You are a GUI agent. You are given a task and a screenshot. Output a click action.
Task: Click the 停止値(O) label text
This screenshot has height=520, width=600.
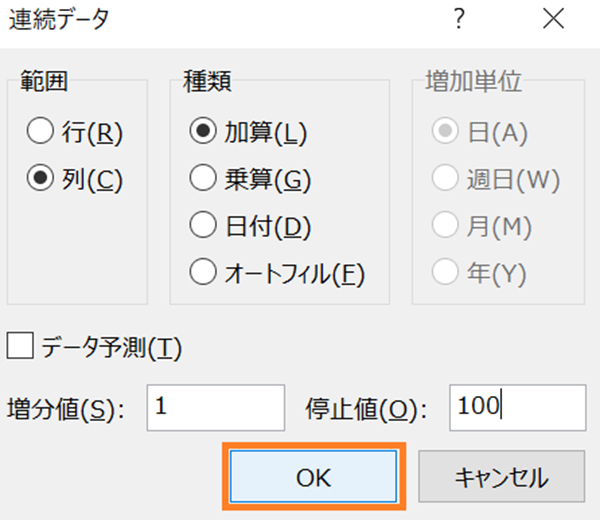366,408
